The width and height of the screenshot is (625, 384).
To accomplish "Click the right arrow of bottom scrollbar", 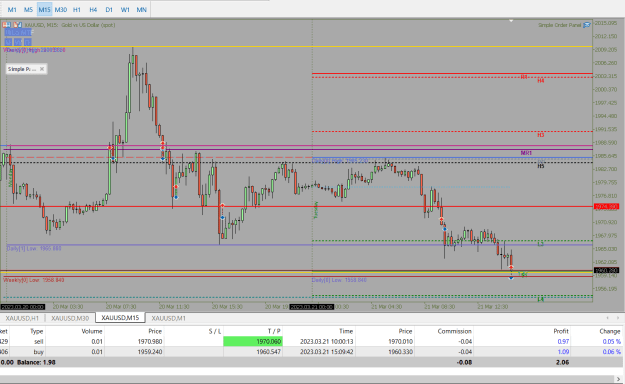I will pyautogui.click(x=619, y=379).
